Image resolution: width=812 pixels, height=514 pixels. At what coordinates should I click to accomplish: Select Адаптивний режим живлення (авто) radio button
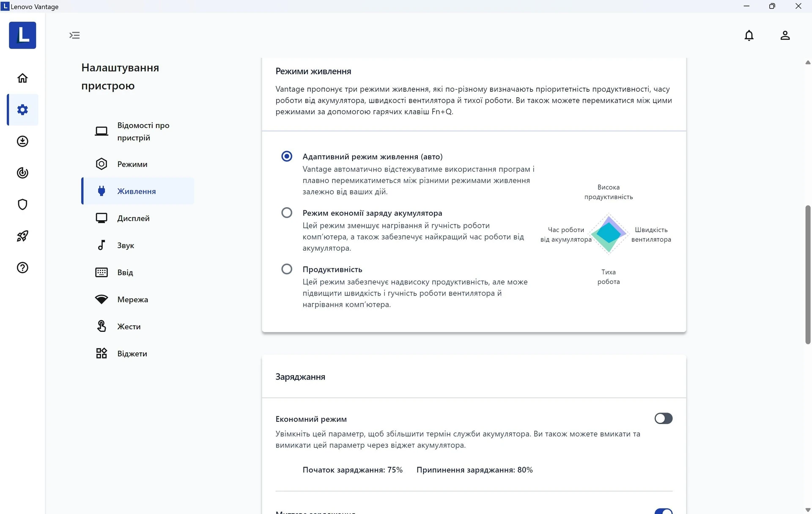(287, 156)
